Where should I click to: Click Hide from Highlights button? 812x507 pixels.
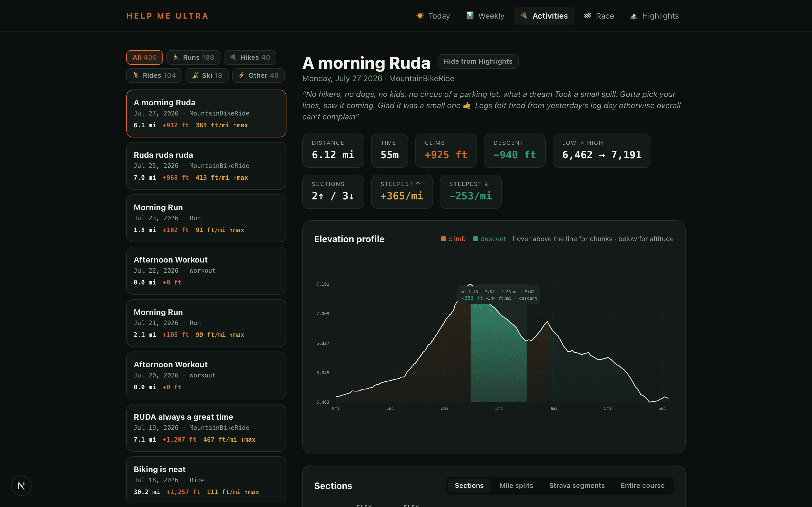(478, 61)
